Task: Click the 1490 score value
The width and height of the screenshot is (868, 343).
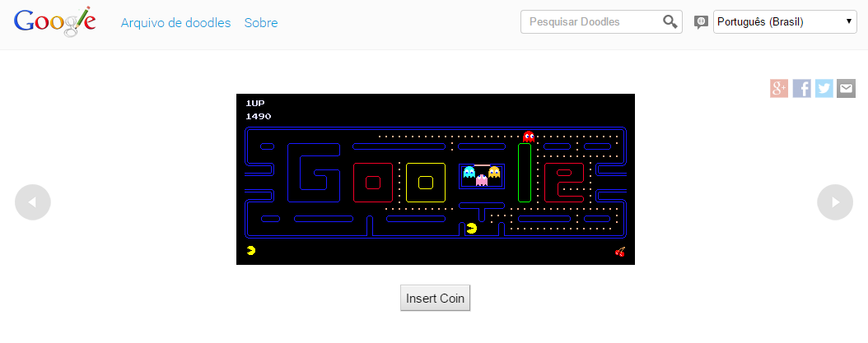Action: pos(259,116)
